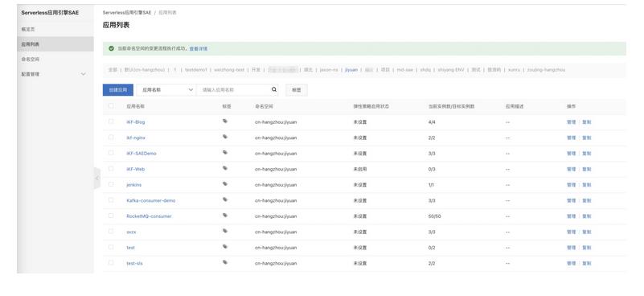This screenshot has width=644, height=296.
Task: Collapse the sidebar with the handle arrow
Action: (x=97, y=178)
